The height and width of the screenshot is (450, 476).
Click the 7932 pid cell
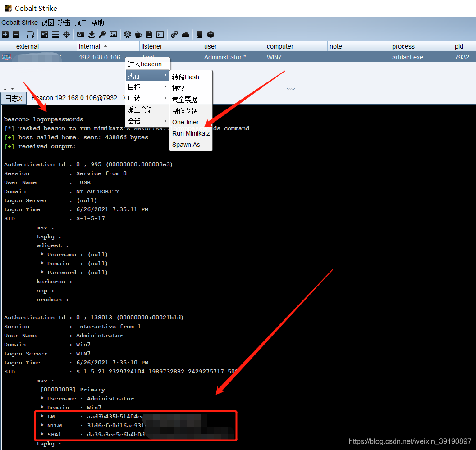click(x=462, y=57)
